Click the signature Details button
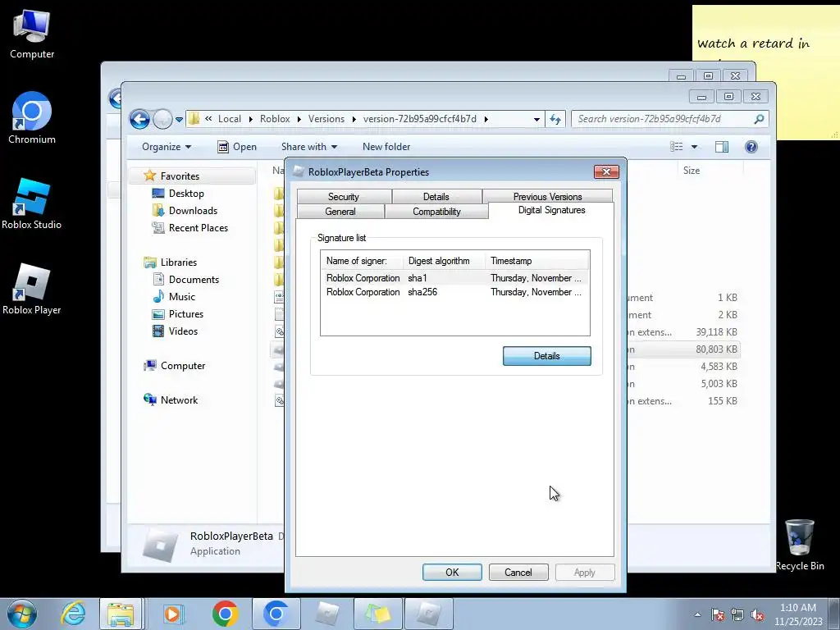 546,356
